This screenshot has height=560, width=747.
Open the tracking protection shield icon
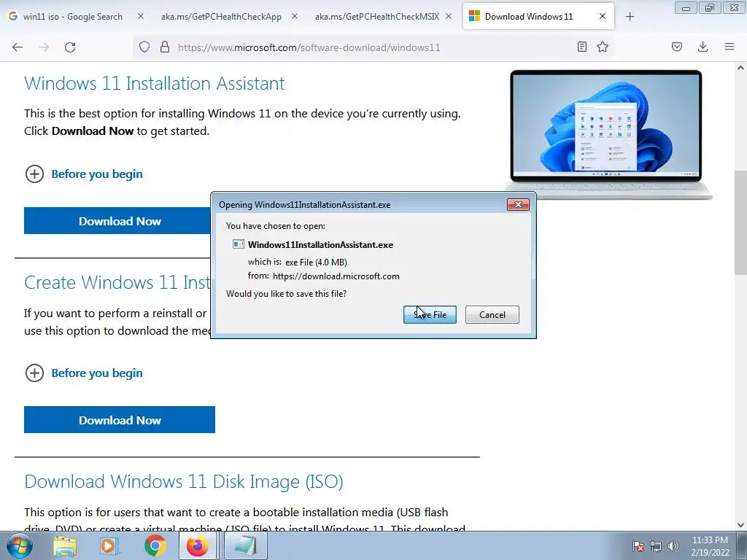coord(144,47)
